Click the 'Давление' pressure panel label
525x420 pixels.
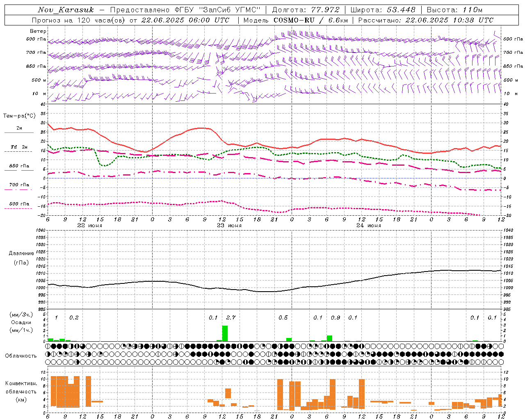[21, 253]
